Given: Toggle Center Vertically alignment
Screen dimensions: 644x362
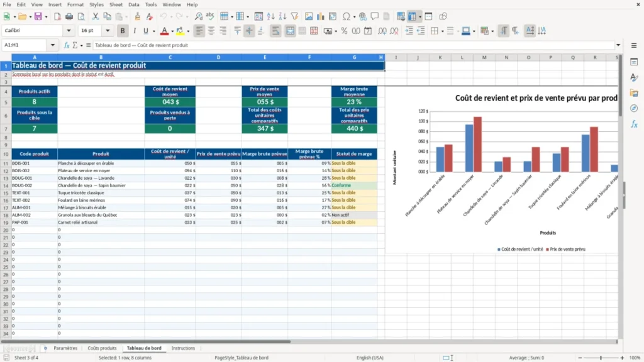Looking at the screenshot, I should (249, 31).
